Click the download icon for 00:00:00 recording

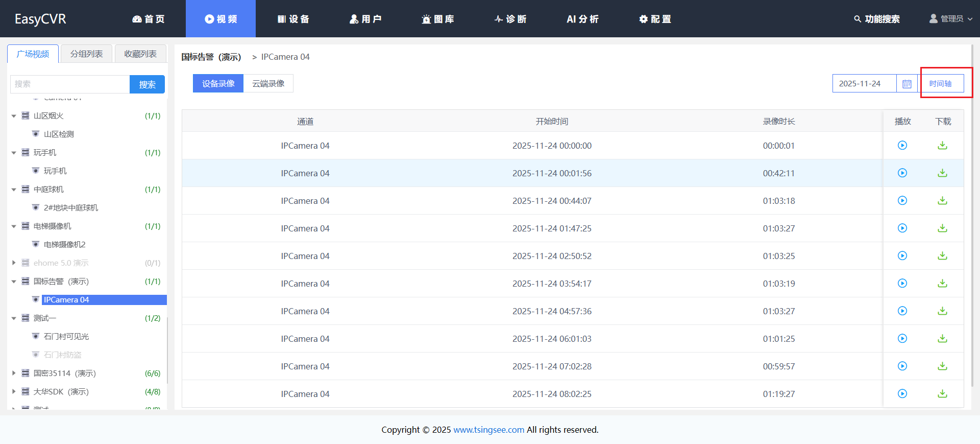tap(942, 146)
